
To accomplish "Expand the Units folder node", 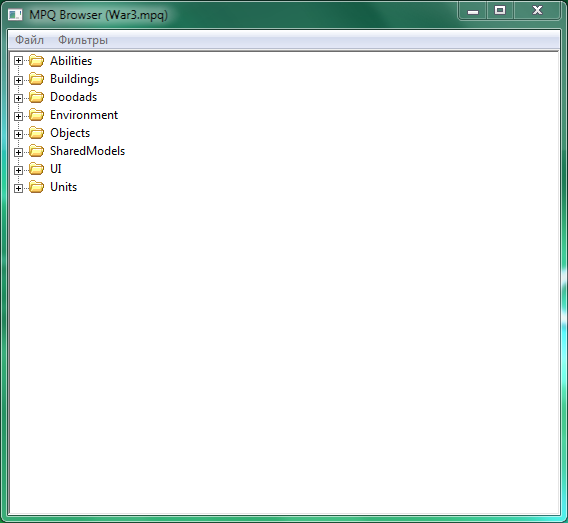I will 18,188.
